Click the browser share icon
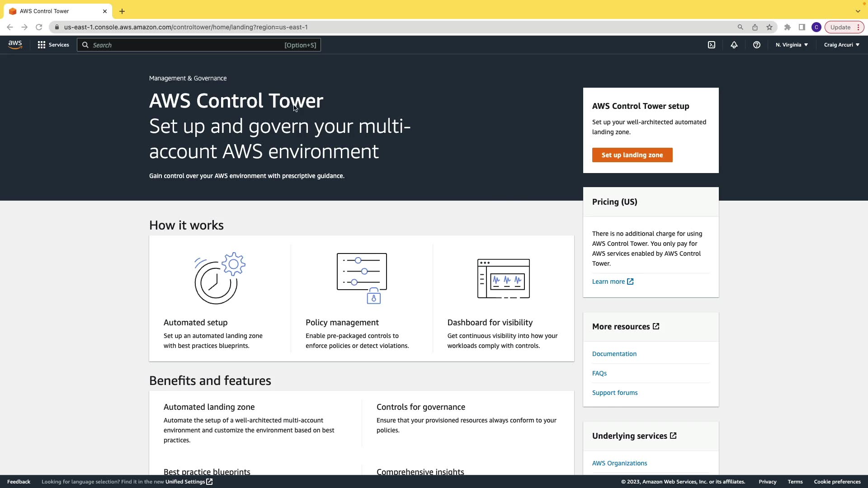Image resolution: width=868 pixels, height=488 pixels. pos(755,27)
